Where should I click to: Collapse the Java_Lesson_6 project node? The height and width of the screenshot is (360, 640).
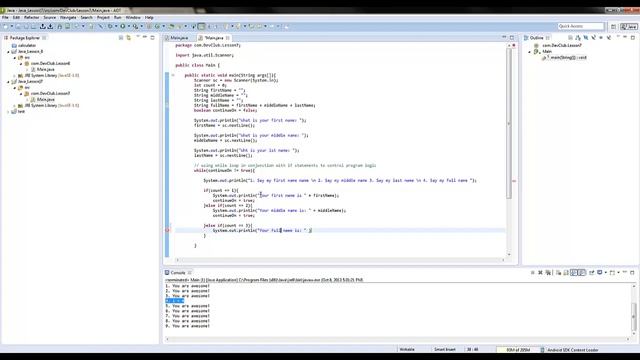point(8,52)
